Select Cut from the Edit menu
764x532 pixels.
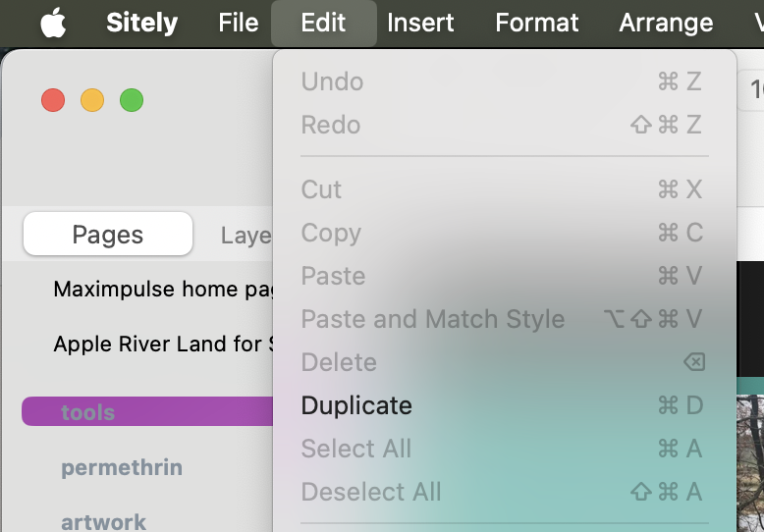[x=321, y=189]
